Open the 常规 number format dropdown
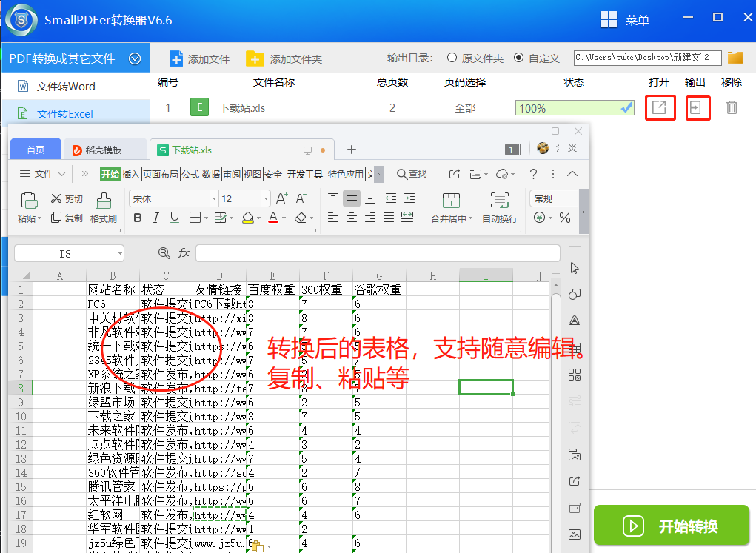 (x=554, y=198)
